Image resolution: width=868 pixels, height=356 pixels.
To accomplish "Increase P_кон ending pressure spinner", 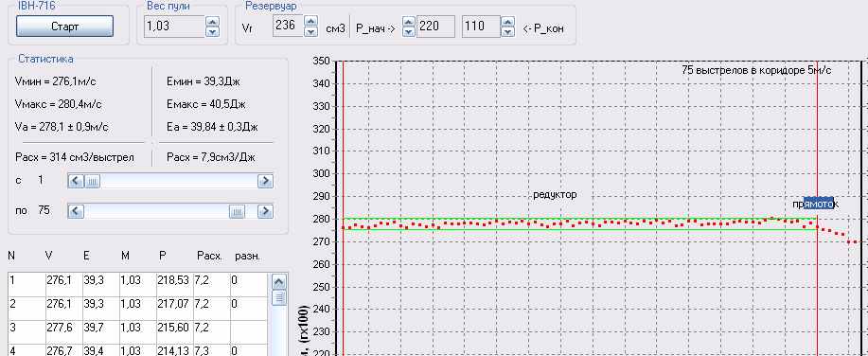I will 507,21.
